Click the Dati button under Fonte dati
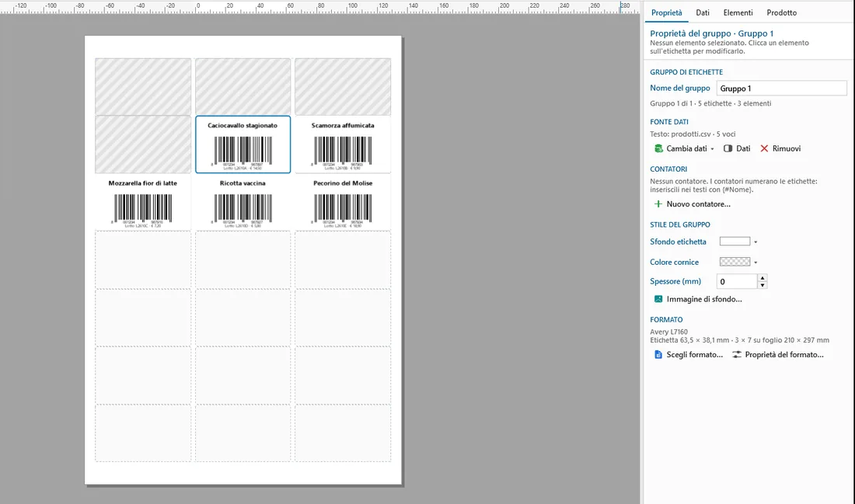The width and height of the screenshot is (855, 504). coord(737,149)
